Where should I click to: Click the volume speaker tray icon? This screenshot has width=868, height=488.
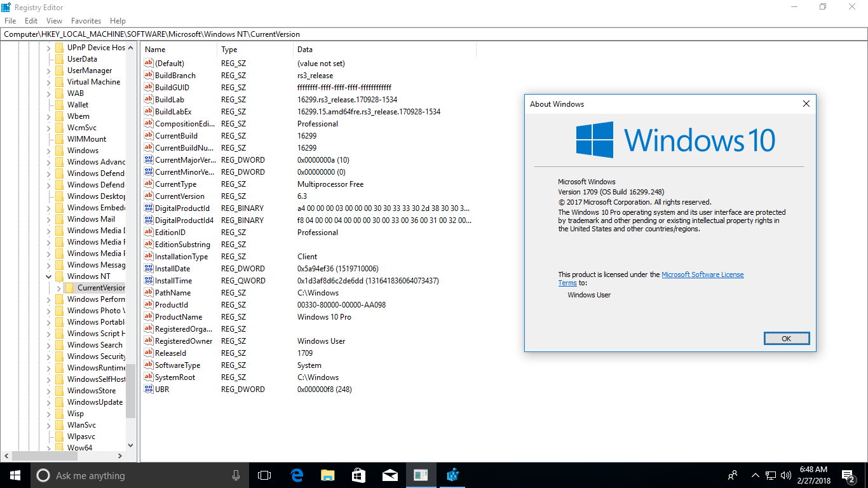[786, 475]
